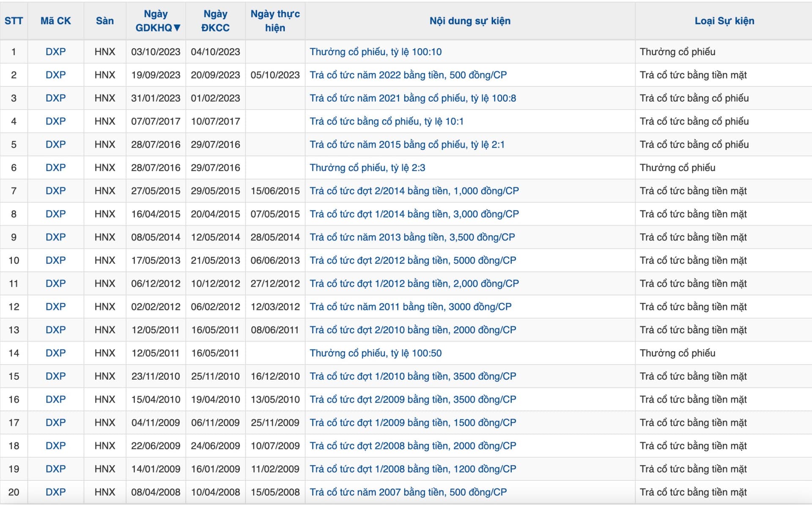812x505 pixels.
Task: Open 2013 dividend 3,500 đồng/CP event link
Action: 412,237
